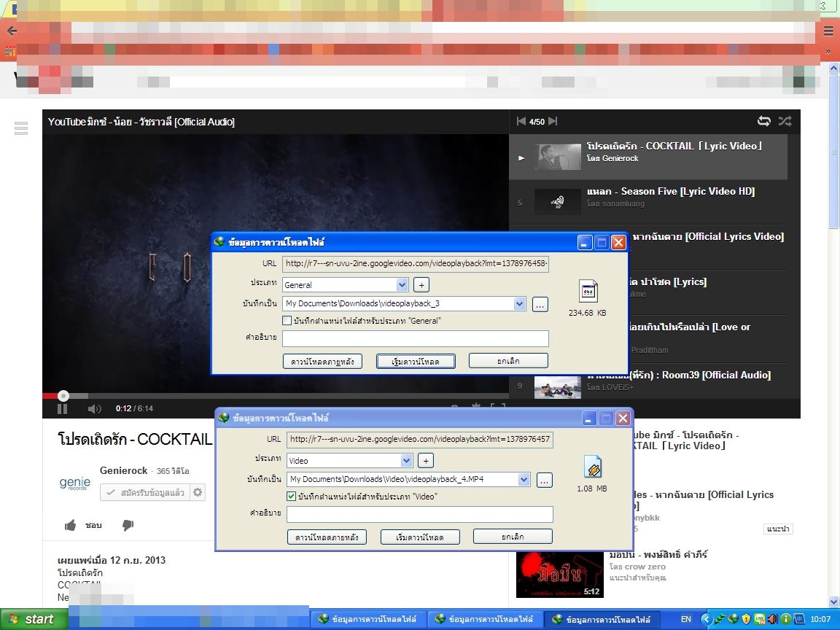Go to previous playlist video

[521, 122]
